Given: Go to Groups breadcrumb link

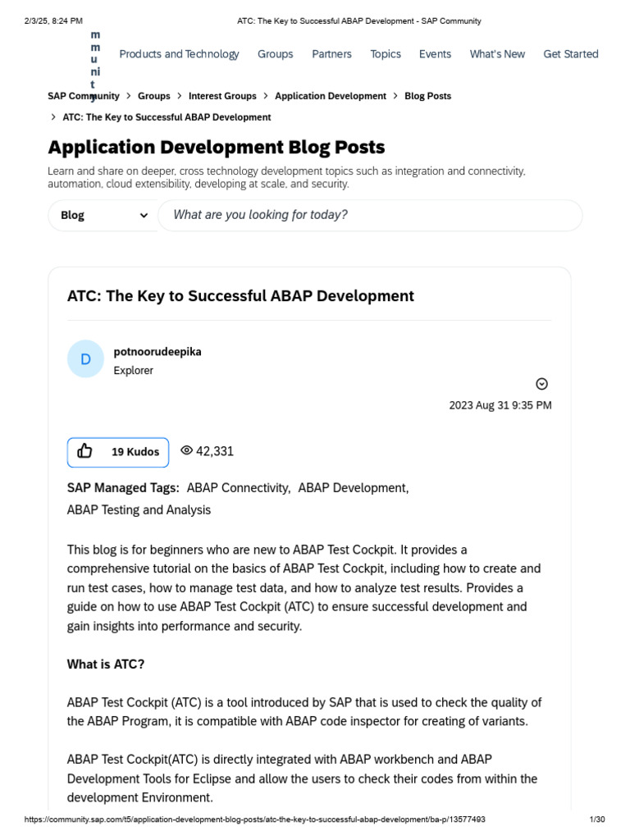Looking at the screenshot, I should click(153, 96).
